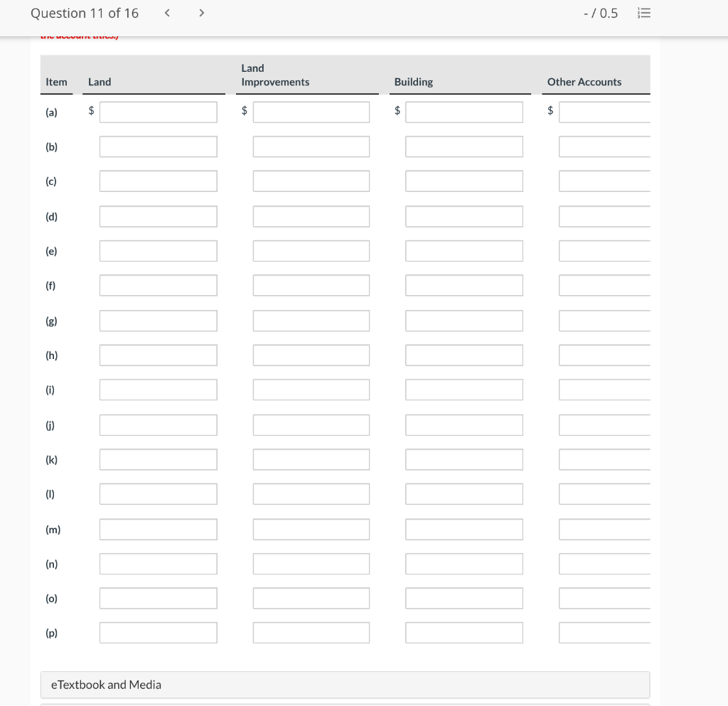This screenshot has width=728, height=706.
Task: Click the Land Improvements field for item (j)
Action: tap(311, 425)
